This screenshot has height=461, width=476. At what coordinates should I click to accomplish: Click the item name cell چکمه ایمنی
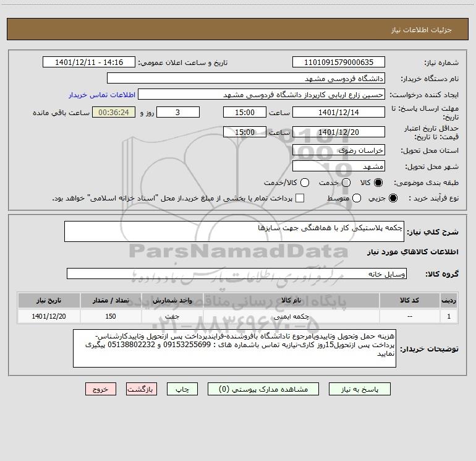coord(291,317)
